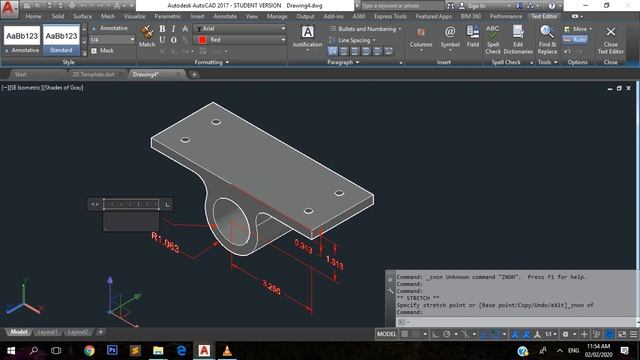The image size is (640, 360).
Task: Insert a Symbol
Action: point(450,38)
